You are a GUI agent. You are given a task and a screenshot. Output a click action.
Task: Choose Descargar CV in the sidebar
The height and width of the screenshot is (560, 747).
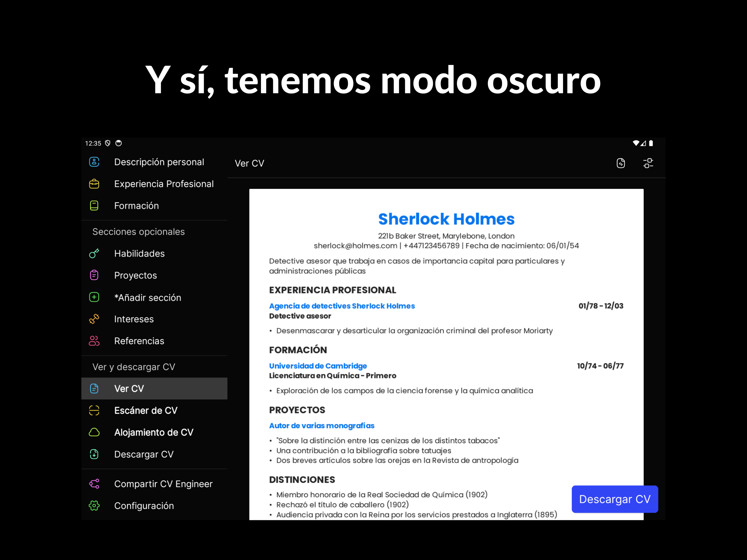tap(154, 454)
